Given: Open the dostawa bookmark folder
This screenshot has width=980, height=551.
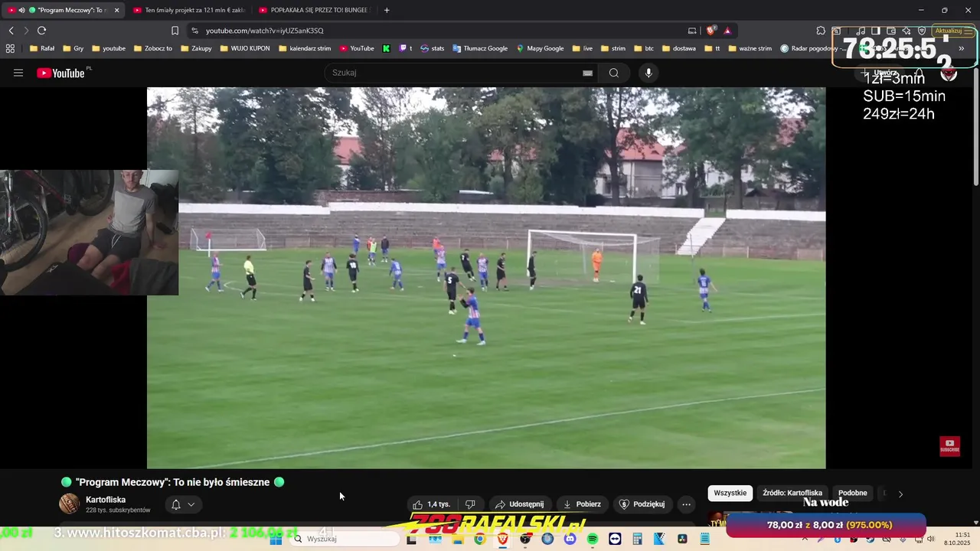Looking at the screenshot, I should [x=679, y=48].
